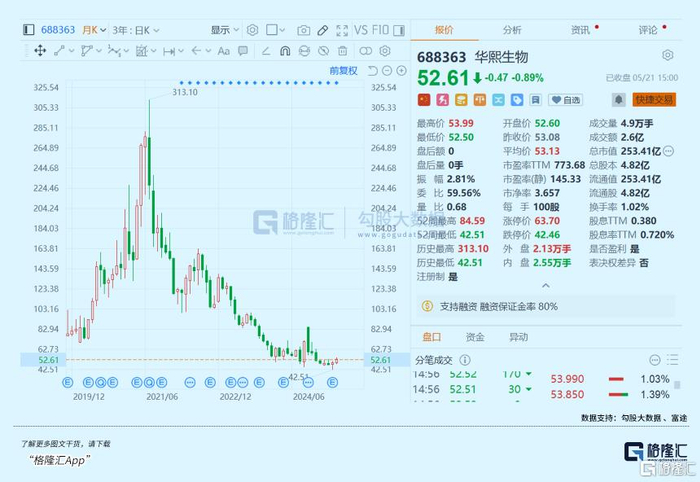Take a chart screenshot with camera icon
This screenshot has height=482, width=700.
[x=304, y=30]
